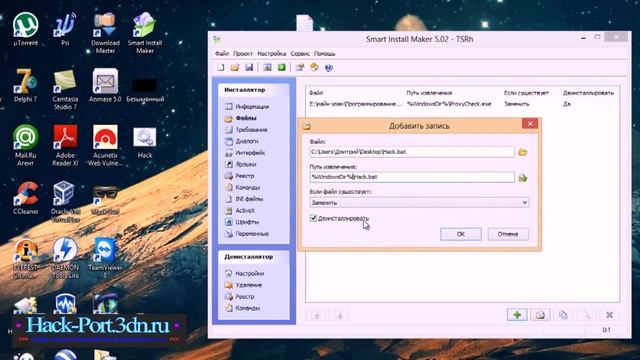
Task: Select the Oracle VM VirtualBox desktop icon
Action: coord(65,201)
